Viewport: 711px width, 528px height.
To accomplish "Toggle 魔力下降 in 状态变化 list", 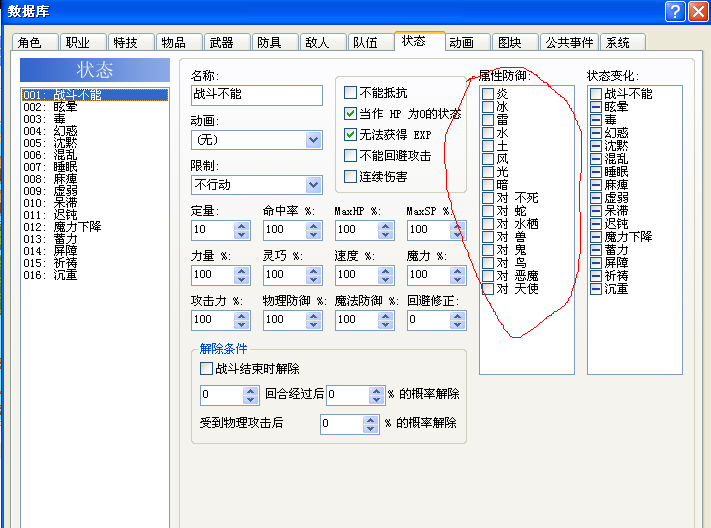I will click(x=596, y=237).
